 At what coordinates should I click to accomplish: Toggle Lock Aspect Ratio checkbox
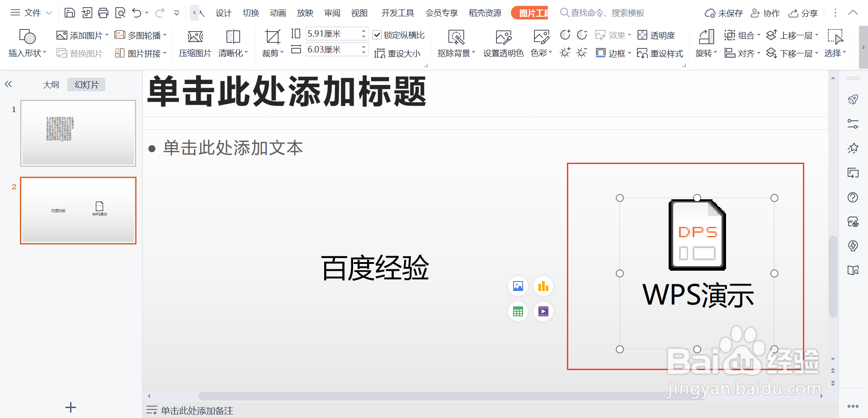377,35
